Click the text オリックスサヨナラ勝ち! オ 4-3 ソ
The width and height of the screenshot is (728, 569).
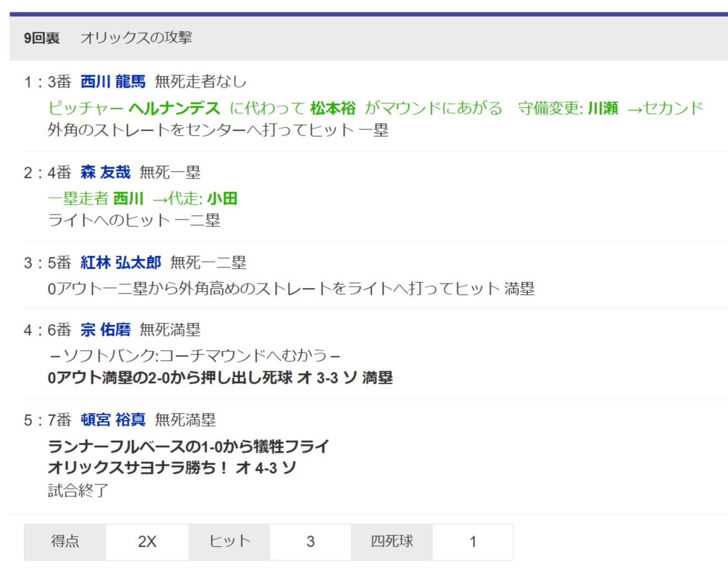tap(172, 468)
